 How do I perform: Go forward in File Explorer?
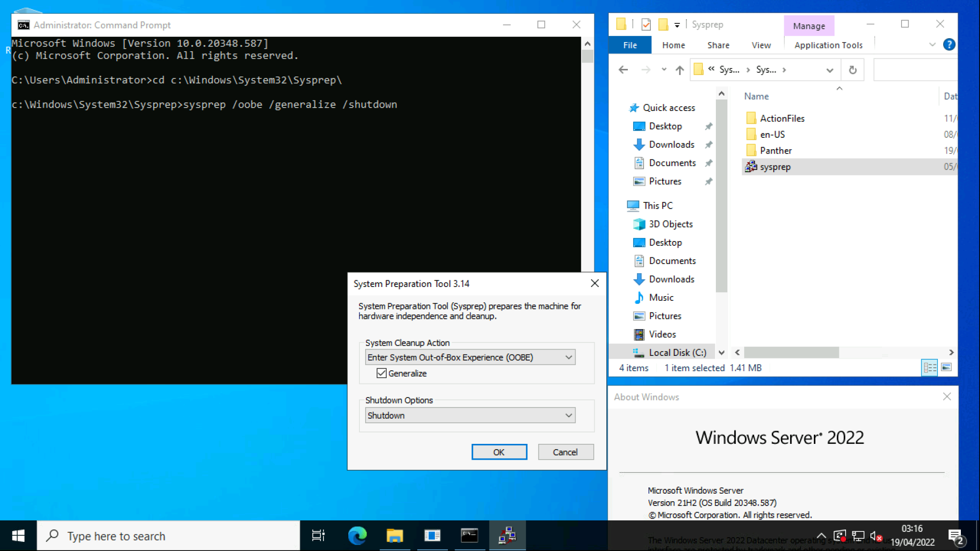coord(646,70)
